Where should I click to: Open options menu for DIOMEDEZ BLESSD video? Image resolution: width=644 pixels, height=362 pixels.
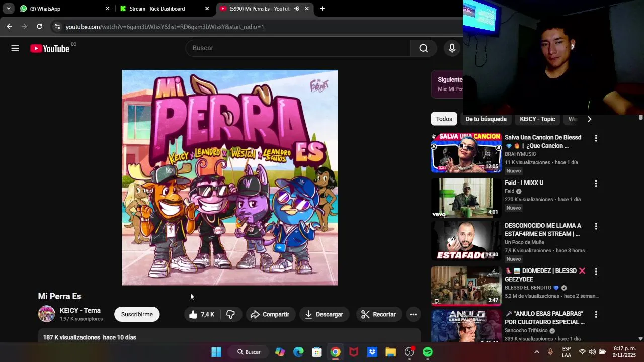[x=596, y=271]
